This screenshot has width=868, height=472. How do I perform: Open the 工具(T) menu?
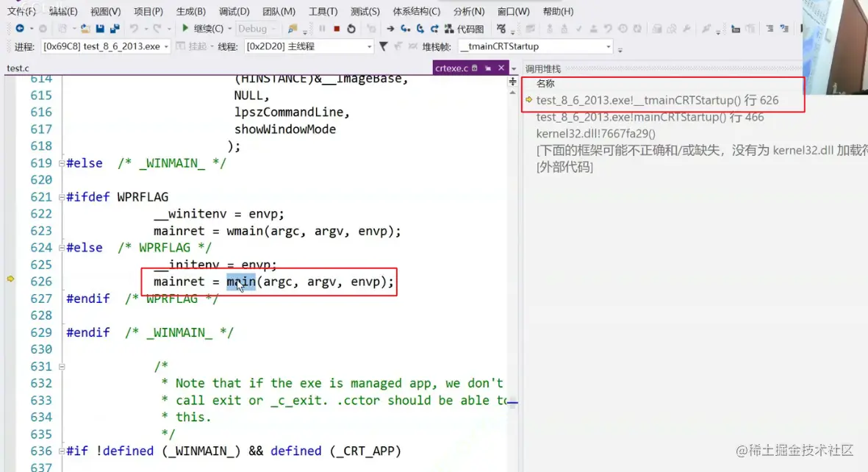click(323, 11)
